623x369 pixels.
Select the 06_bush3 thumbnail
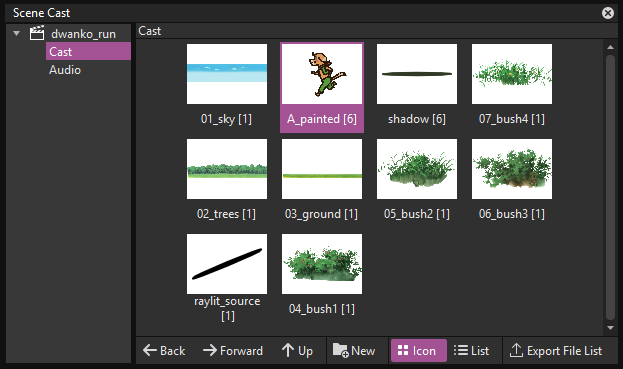pos(512,169)
